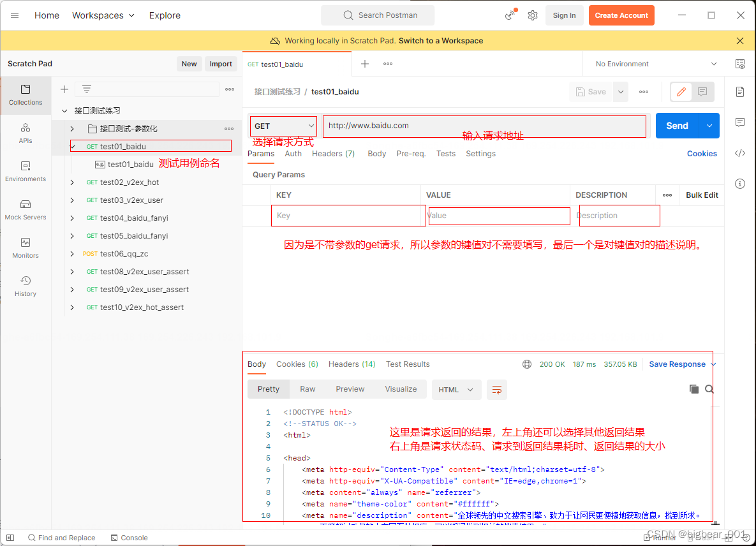Image resolution: width=756 pixels, height=546 pixels.
Task: Open the APIs sidebar panel
Action: point(26,133)
